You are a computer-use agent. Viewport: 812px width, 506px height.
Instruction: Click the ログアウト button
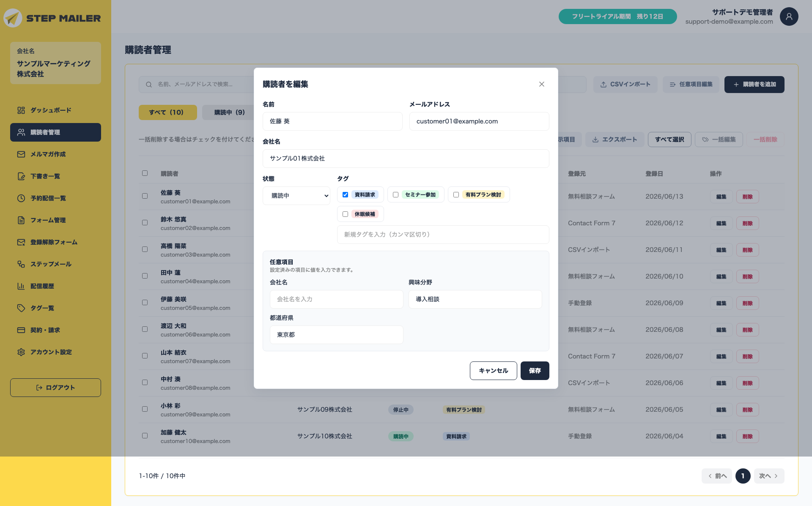coord(55,388)
